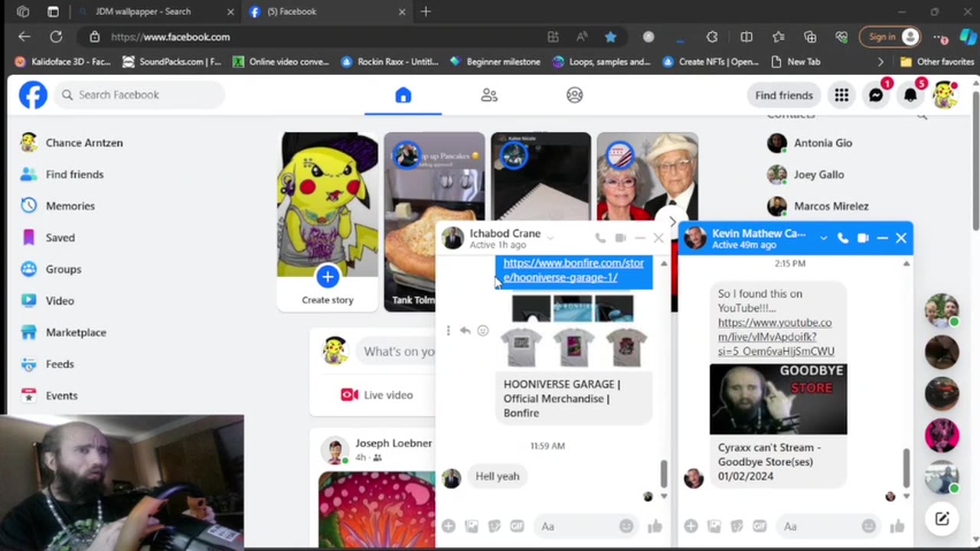Click the Create story plus button
Viewport: 980px width, 551px height.
327,276
